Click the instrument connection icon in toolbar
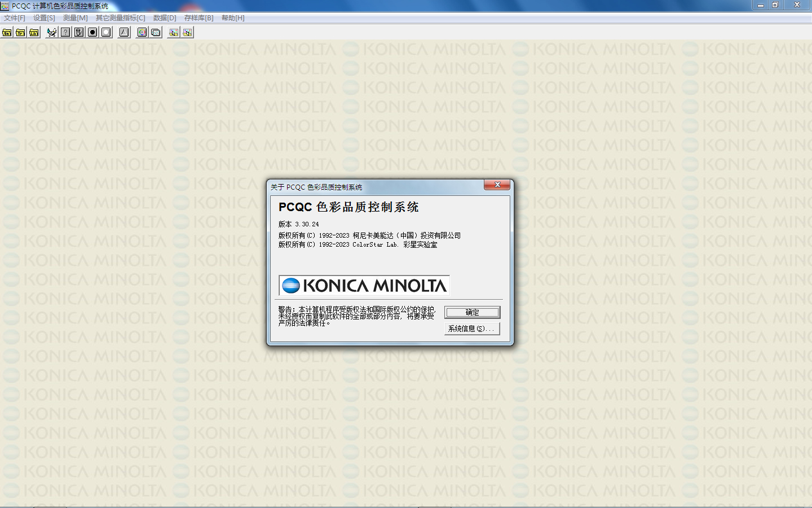 (52, 32)
